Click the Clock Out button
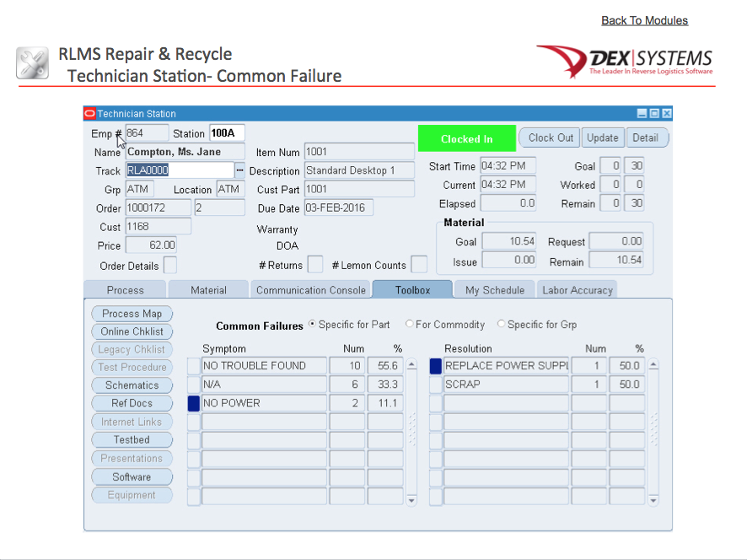The height and width of the screenshot is (560, 747). tap(549, 137)
